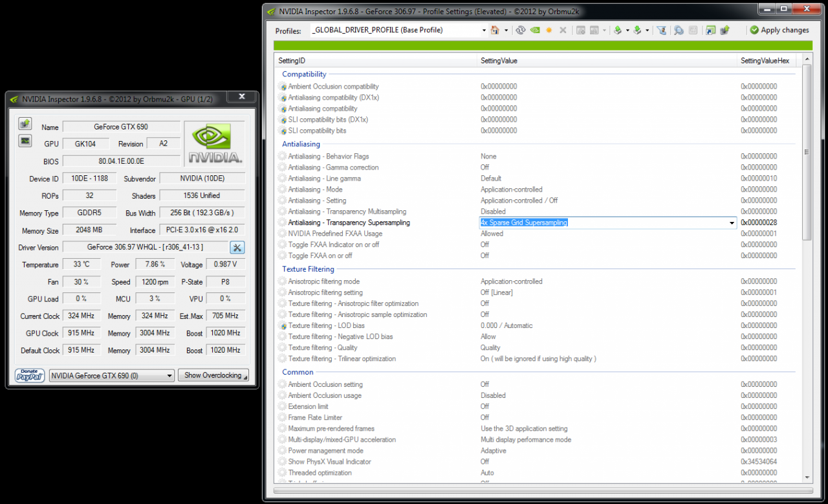The height and width of the screenshot is (504, 828).
Task: Click the orange sun create-profile icon
Action: coord(549,30)
